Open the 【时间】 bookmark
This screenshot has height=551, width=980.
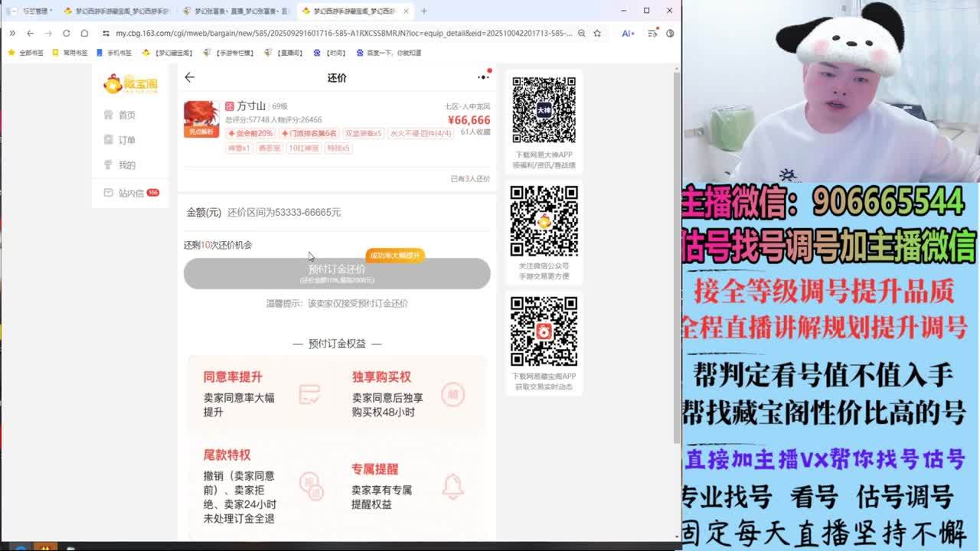point(330,53)
